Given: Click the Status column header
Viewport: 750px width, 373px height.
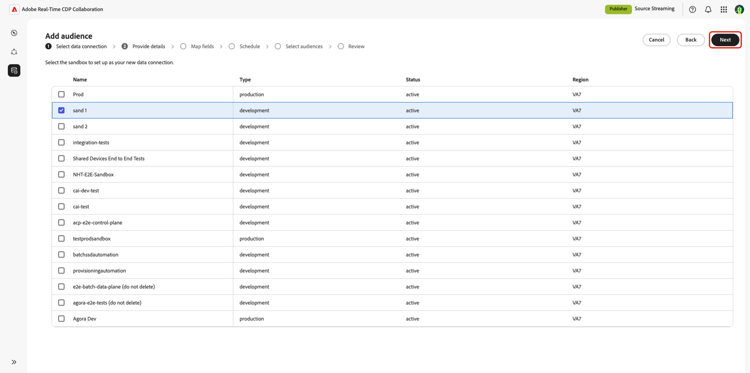Looking at the screenshot, I should point(413,79).
